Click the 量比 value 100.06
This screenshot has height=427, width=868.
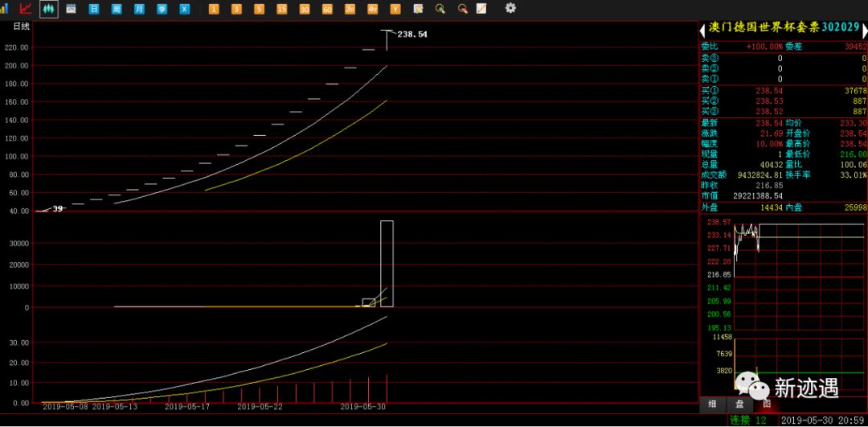pyautogui.click(x=853, y=165)
